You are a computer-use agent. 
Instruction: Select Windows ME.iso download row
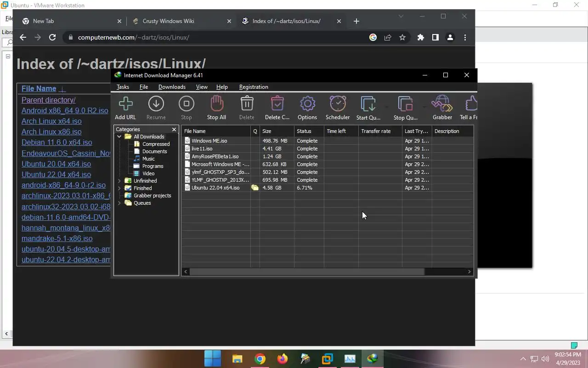[x=328, y=141]
